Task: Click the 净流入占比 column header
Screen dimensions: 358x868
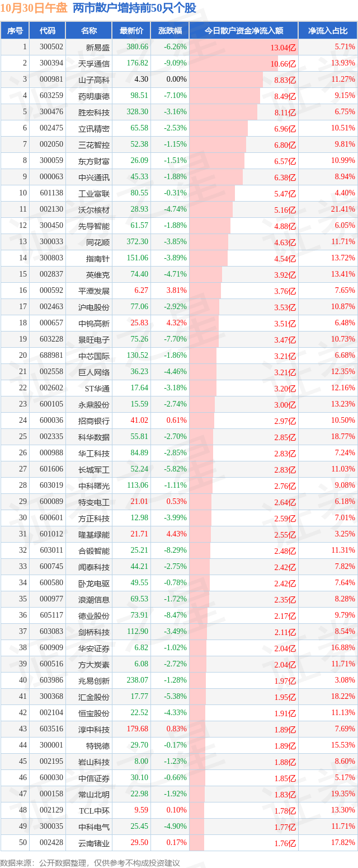Action: pyautogui.click(x=328, y=31)
